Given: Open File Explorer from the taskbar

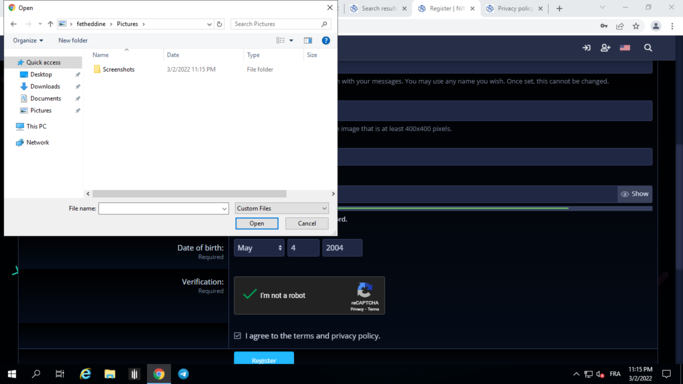Looking at the screenshot, I should coord(110,374).
